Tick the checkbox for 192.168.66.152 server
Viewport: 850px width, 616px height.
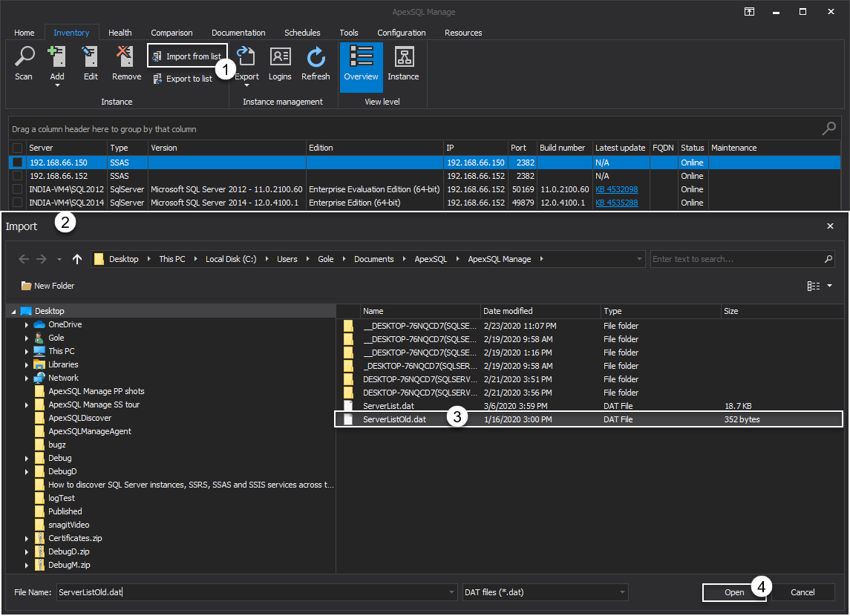[18, 176]
